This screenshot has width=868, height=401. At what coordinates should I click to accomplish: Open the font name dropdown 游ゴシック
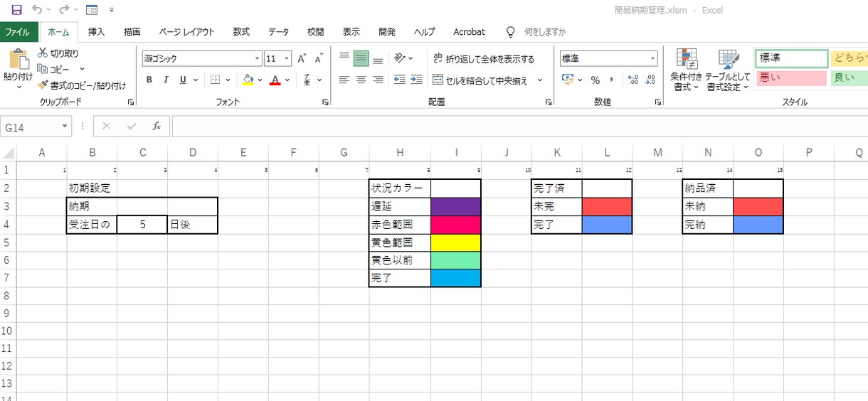(257, 59)
